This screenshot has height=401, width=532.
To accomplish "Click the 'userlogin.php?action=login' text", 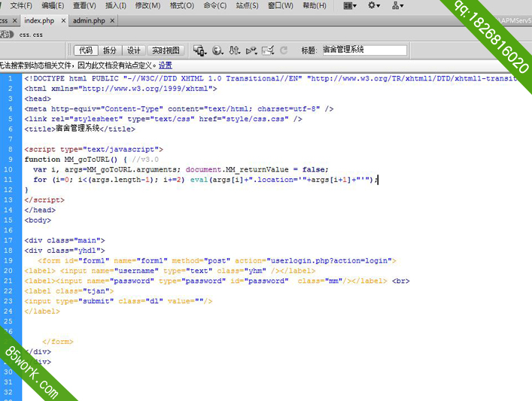I will (329, 260).
